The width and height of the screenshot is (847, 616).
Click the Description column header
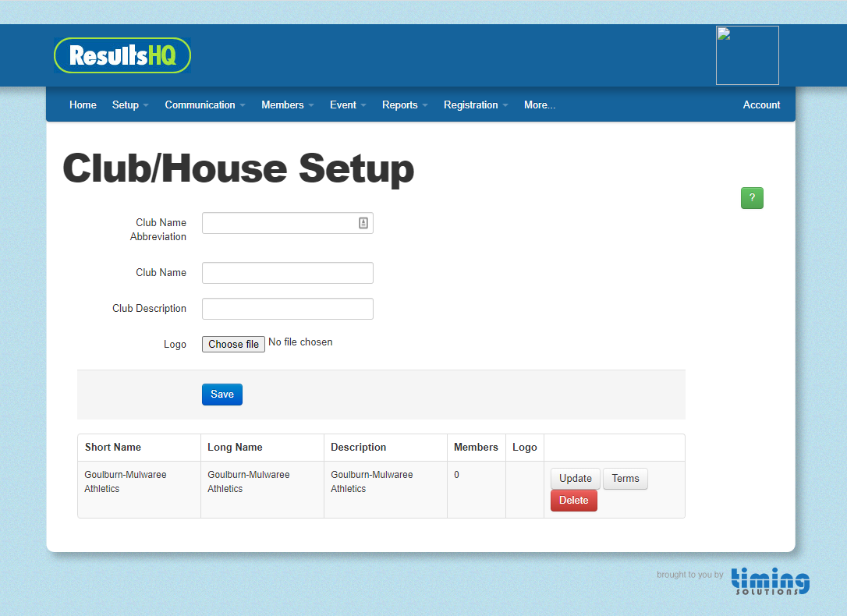coord(358,447)
